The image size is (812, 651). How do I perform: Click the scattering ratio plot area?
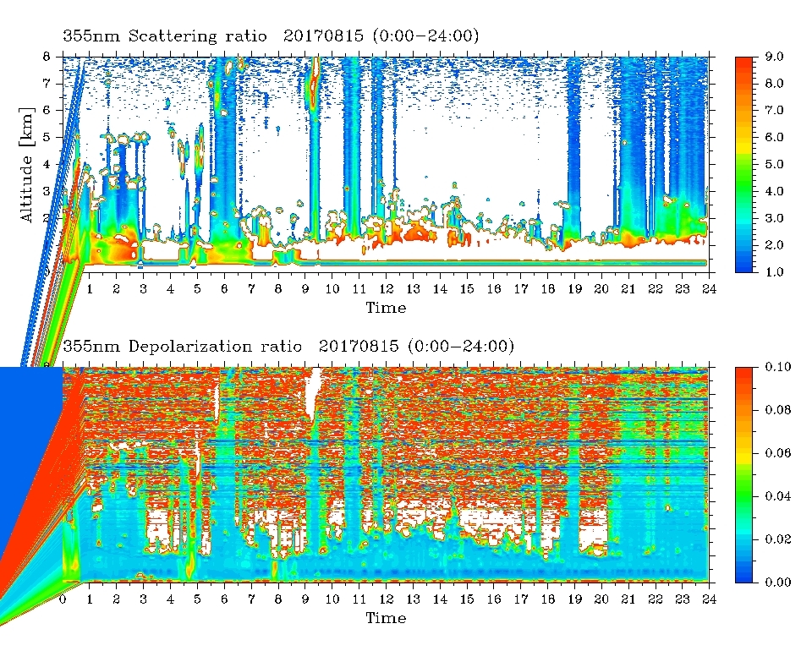click(386, 164)
